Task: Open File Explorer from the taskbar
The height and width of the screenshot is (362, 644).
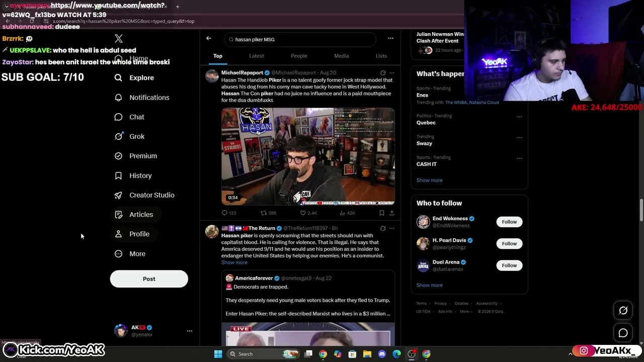Action: coord(367,354)
